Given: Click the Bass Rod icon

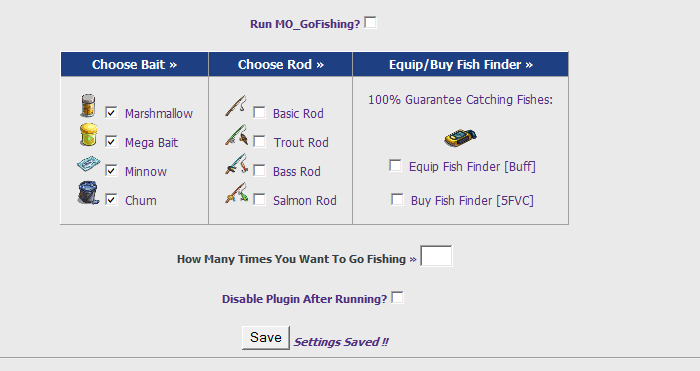Looking at the screenshot, I should point(236,164).
